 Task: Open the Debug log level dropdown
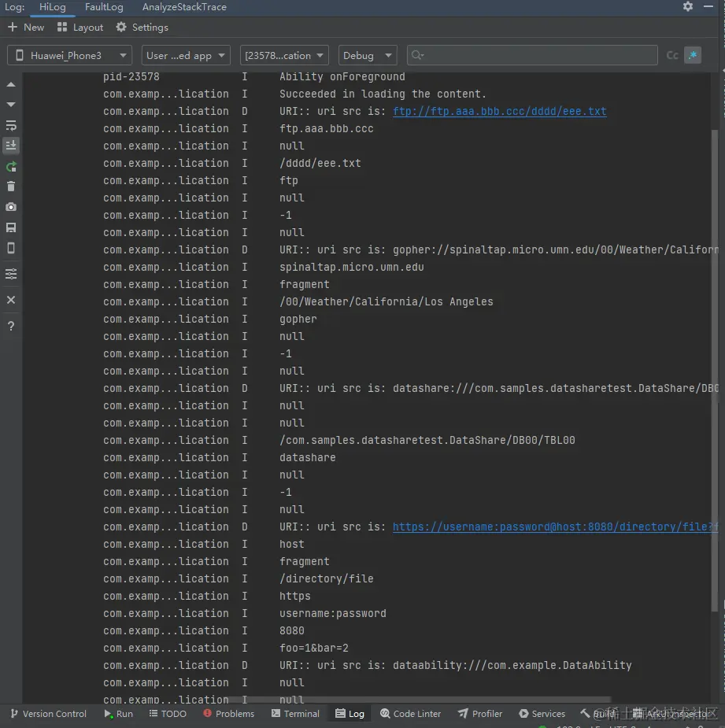click(x=368, y=55)
